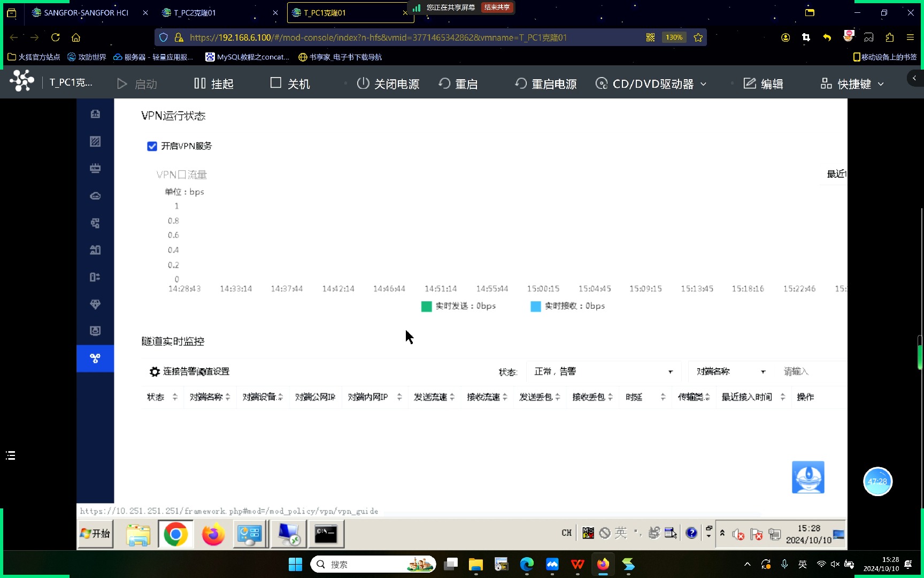
Task: Open the policy blocks icon in the blue sidebar
Action: [95, 223]
